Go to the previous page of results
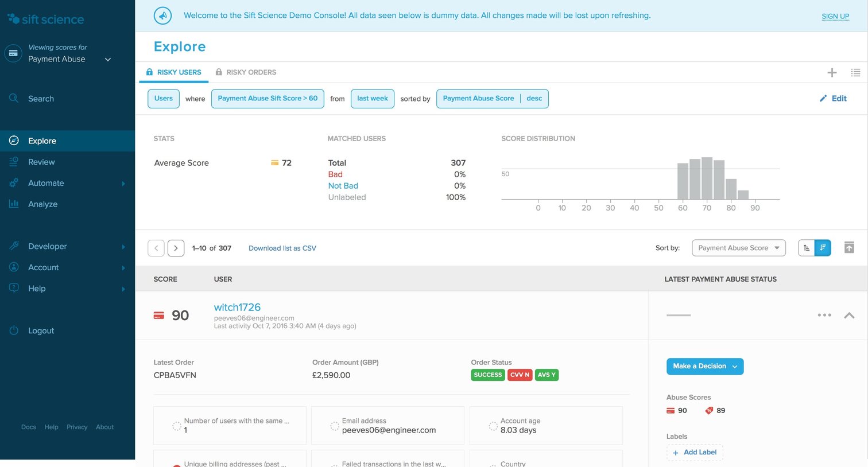The image size is (868, 467). coord(156,248)
